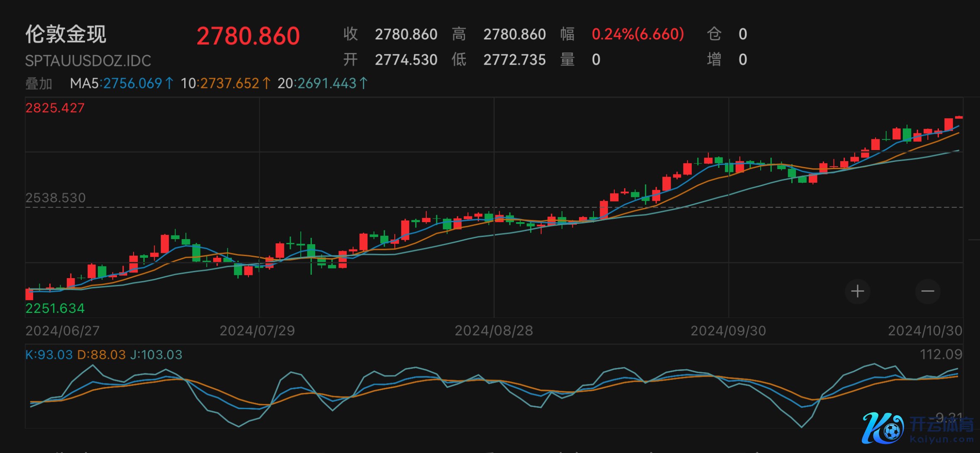Click the low price 2772.735
This screenshot has width=980, height=453.
(514, 60)
